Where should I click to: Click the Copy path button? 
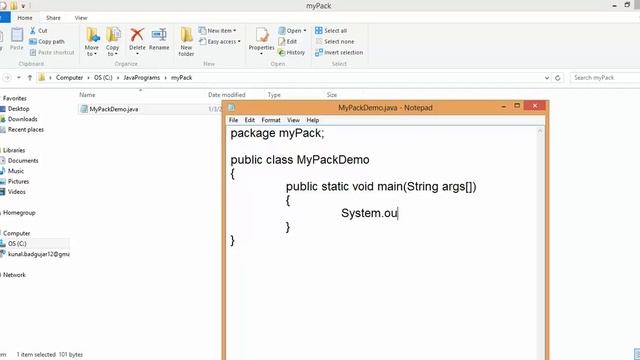click(x=47, y=42)
